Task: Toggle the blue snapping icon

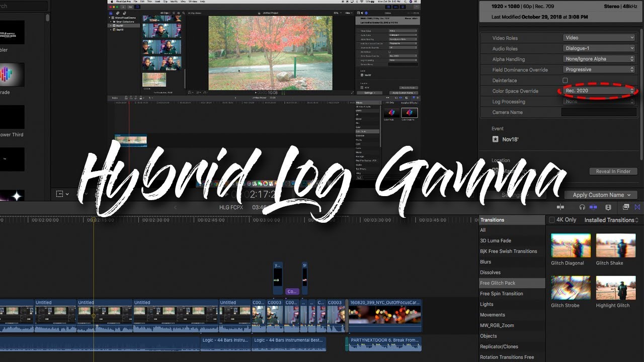Action: 593,207
